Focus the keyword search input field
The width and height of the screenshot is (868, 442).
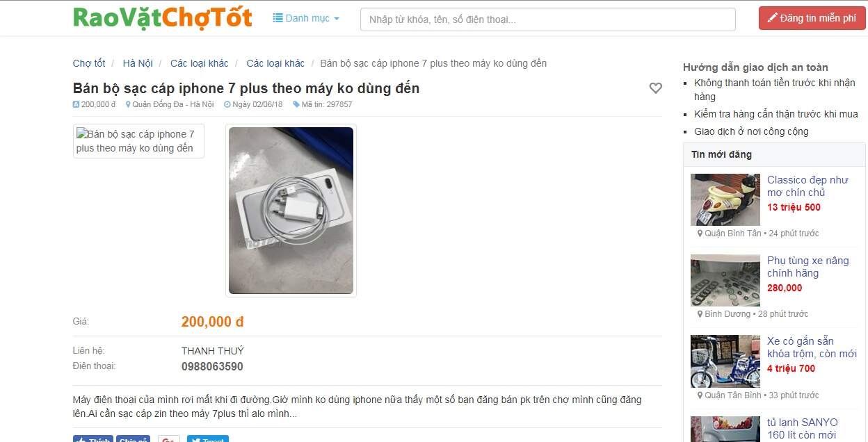(x=547, y=19)
